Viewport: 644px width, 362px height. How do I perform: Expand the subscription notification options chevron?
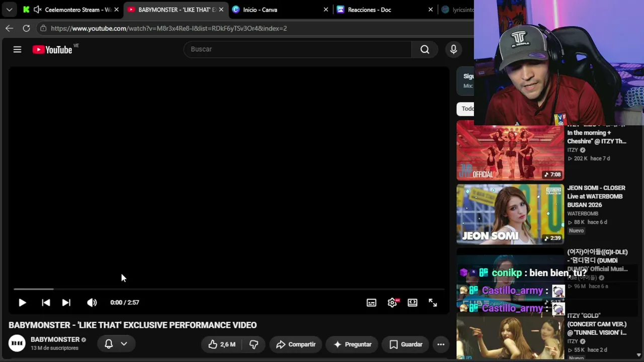124,344
